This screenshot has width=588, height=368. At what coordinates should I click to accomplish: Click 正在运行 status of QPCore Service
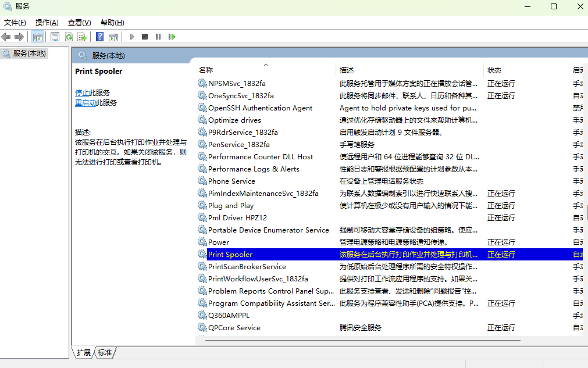(x=501, y=327)
